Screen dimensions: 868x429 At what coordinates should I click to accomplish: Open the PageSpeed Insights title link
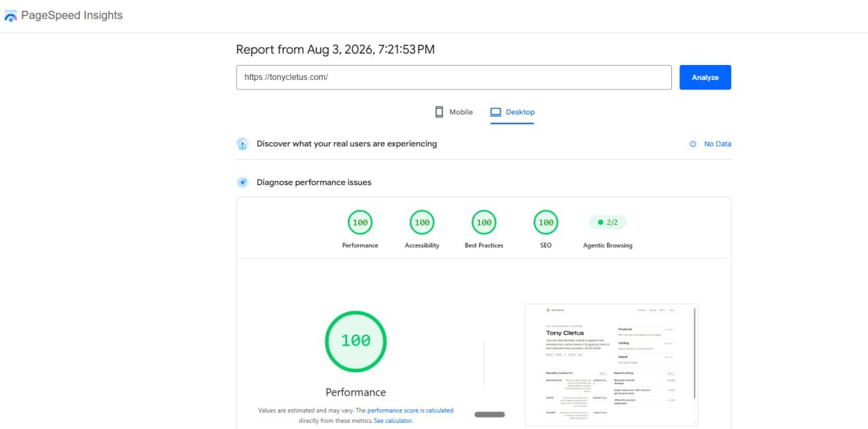pos(72,15)
